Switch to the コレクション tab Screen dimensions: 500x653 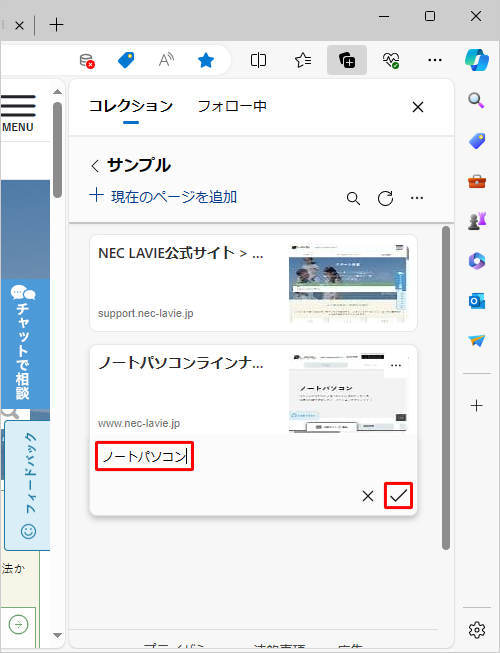131,106
